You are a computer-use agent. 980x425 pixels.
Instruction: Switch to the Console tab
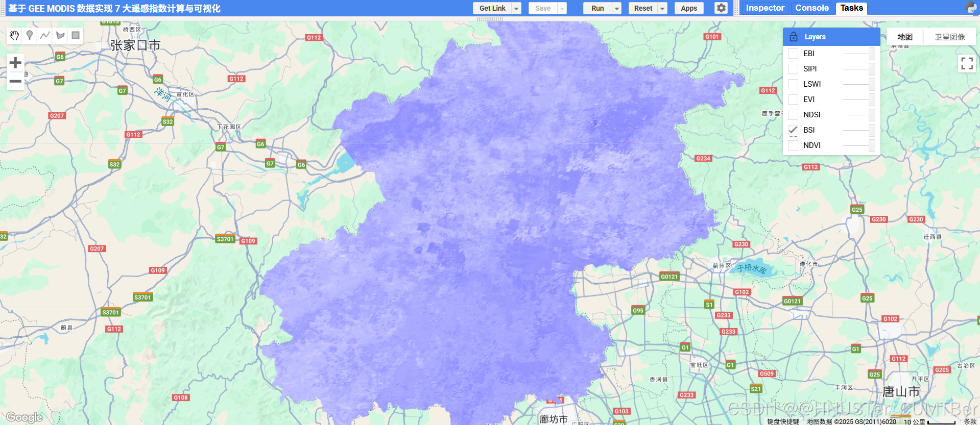(812, 8)
